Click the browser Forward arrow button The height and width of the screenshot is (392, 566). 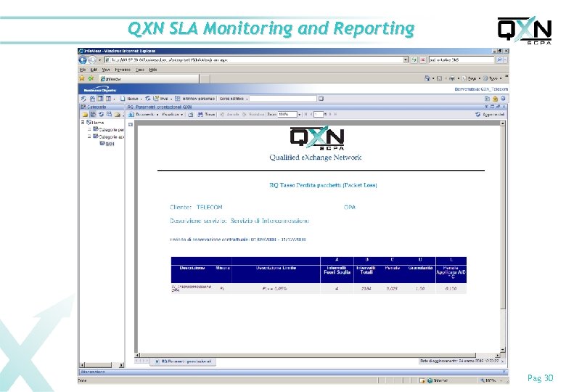point(91,60)
